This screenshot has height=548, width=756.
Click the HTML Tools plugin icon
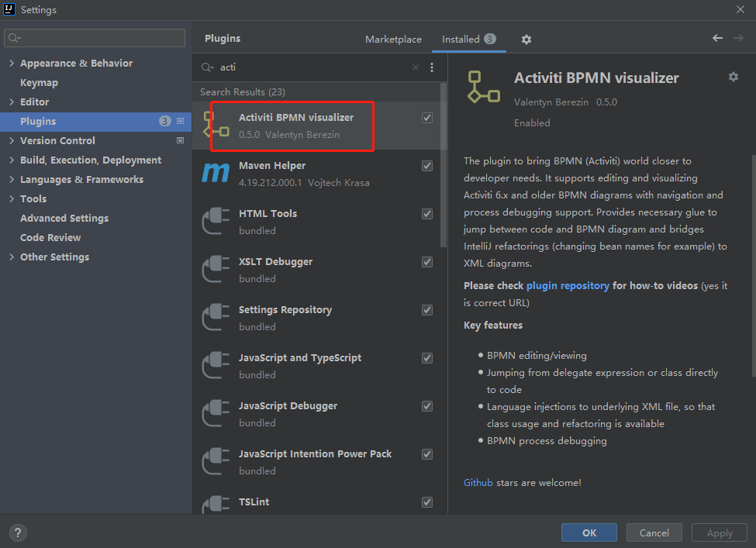click(216, 221)
